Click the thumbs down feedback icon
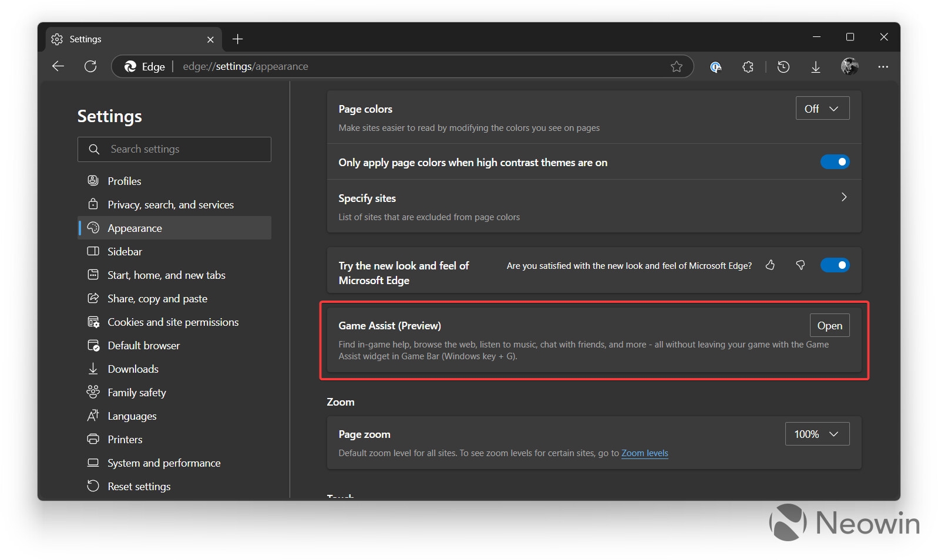The image size is (938, 560). pos(800,265)
